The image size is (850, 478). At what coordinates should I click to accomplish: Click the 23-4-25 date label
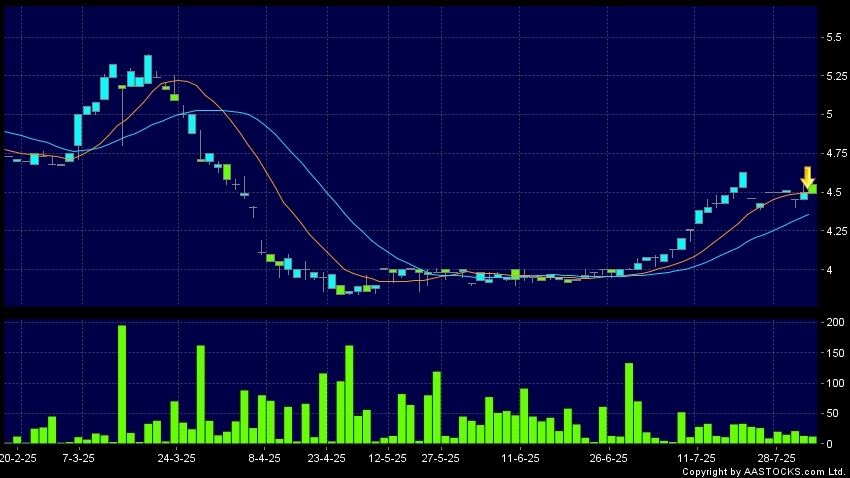(x=326, y=458)
